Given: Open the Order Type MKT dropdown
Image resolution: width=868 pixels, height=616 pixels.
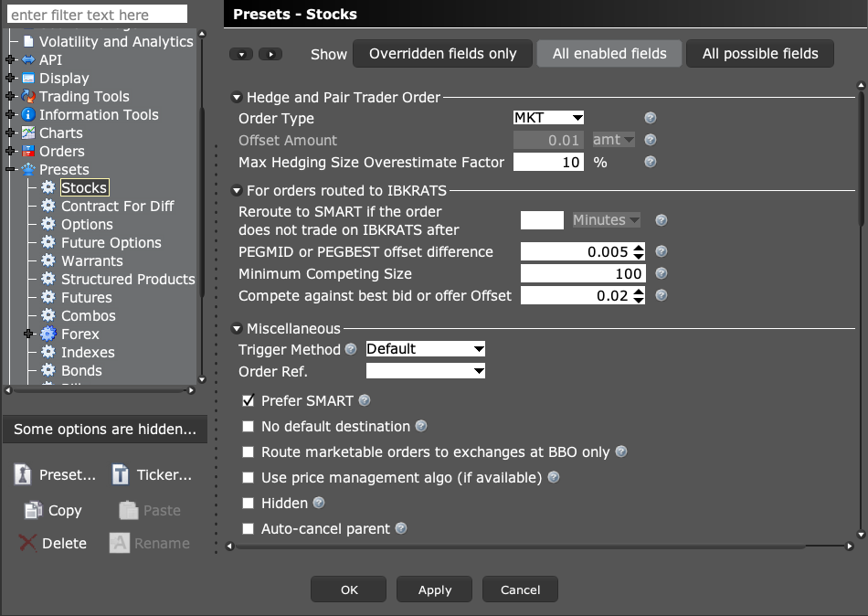Looking at the screenshot, I should (548, 117).
